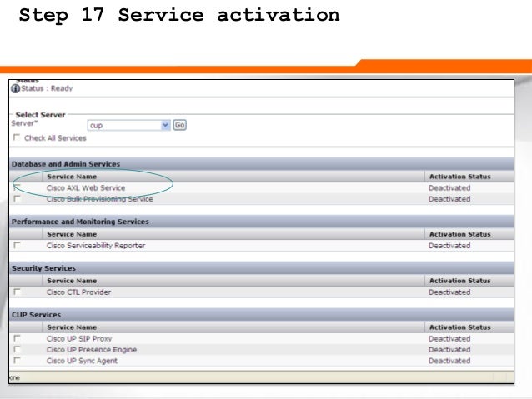Click Deactivated status of Cisco UP Sync Agent
Image resolution: width=532 pixels, height=399 pixels.
pyautogui.click(x=449, y=361)
